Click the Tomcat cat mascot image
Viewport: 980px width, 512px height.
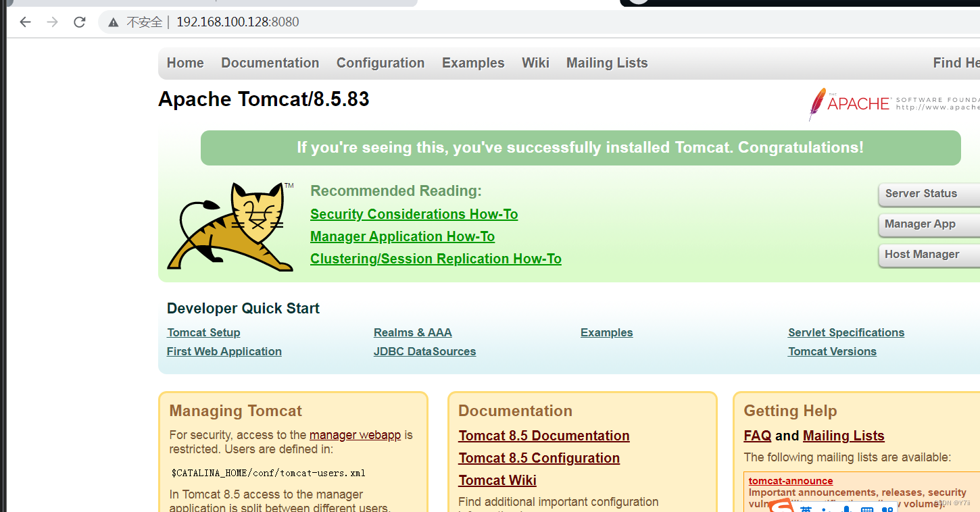pyautogui.click(x=230, y=226)
